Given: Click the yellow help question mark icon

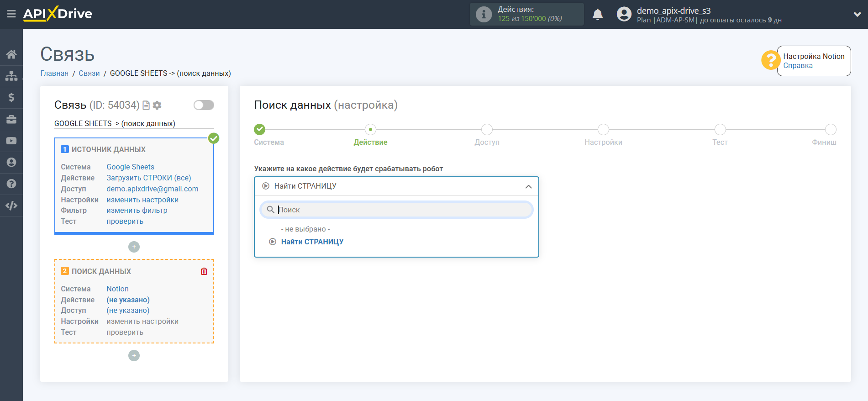Looking at the screenshot, I should point(771,60).
